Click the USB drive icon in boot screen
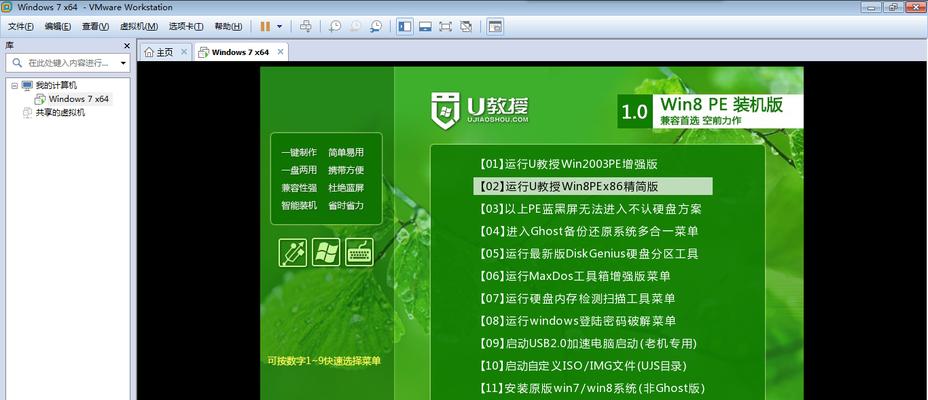This screenshot has height=400, width=928. pos(293,252)
